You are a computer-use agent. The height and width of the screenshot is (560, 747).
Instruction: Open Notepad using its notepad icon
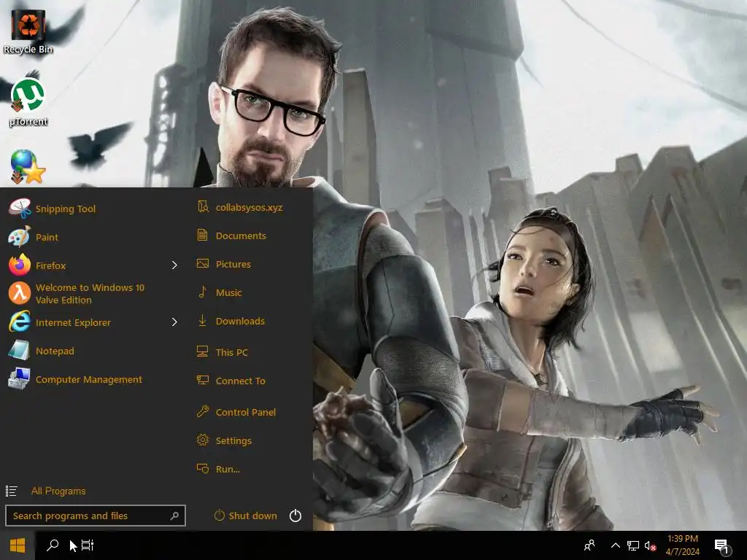point(20,351)
